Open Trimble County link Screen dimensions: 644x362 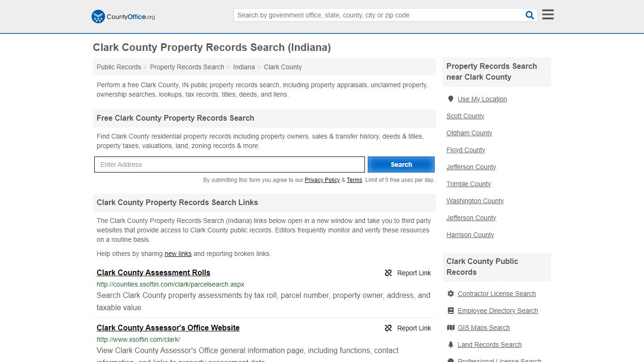point(469,184)
